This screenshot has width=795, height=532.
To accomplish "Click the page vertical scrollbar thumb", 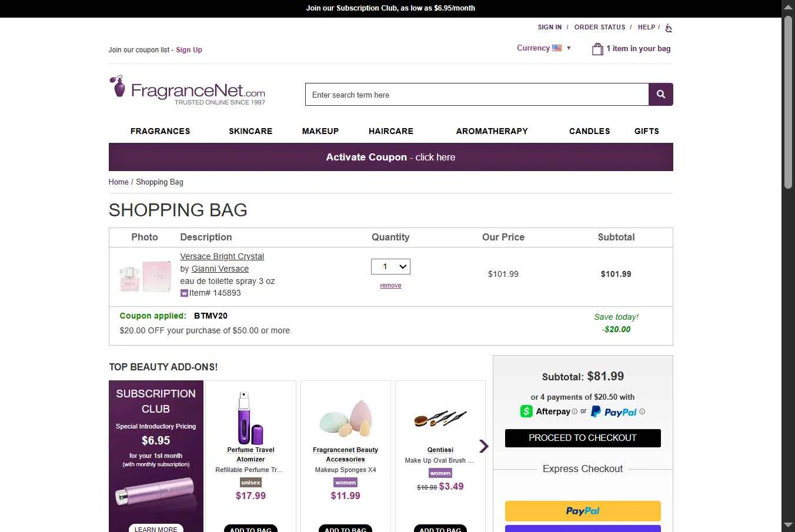I will point(788,103).
